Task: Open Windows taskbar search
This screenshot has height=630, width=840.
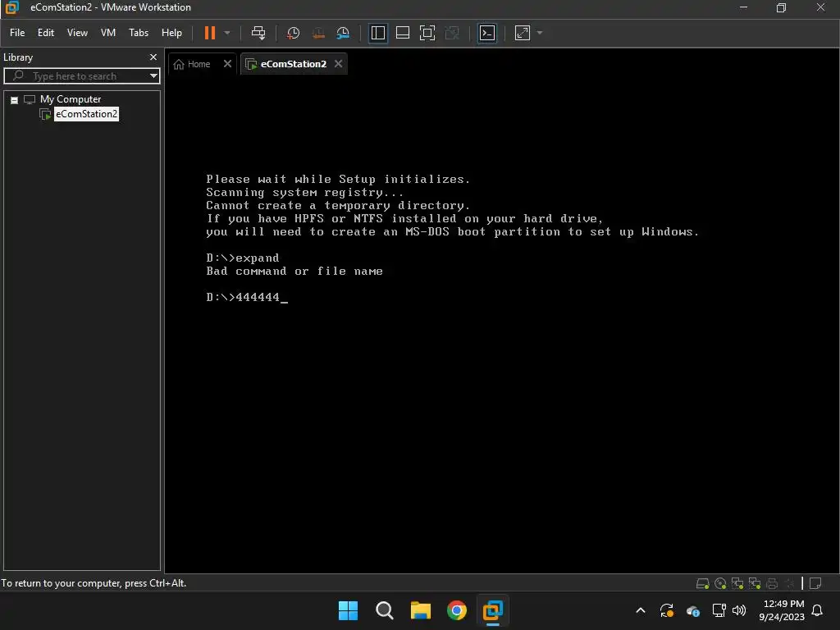Action: [x=384, y=610]
